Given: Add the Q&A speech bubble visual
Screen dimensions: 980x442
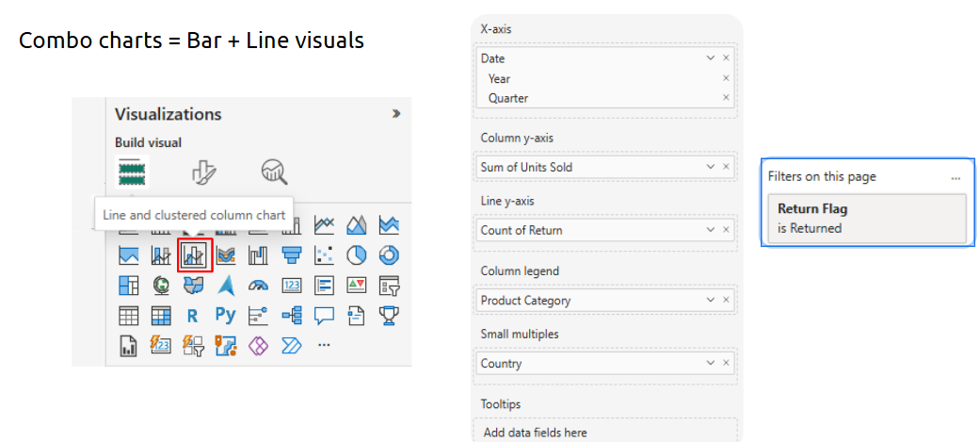Looking at the screenshot, I should pyautogui.click(x=324, y=316).
